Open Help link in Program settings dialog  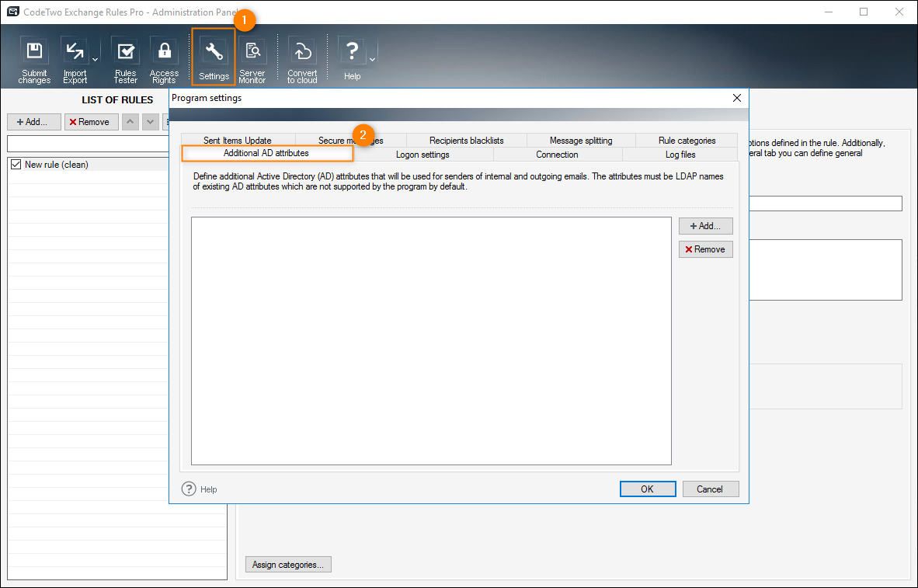pos(200,489)
